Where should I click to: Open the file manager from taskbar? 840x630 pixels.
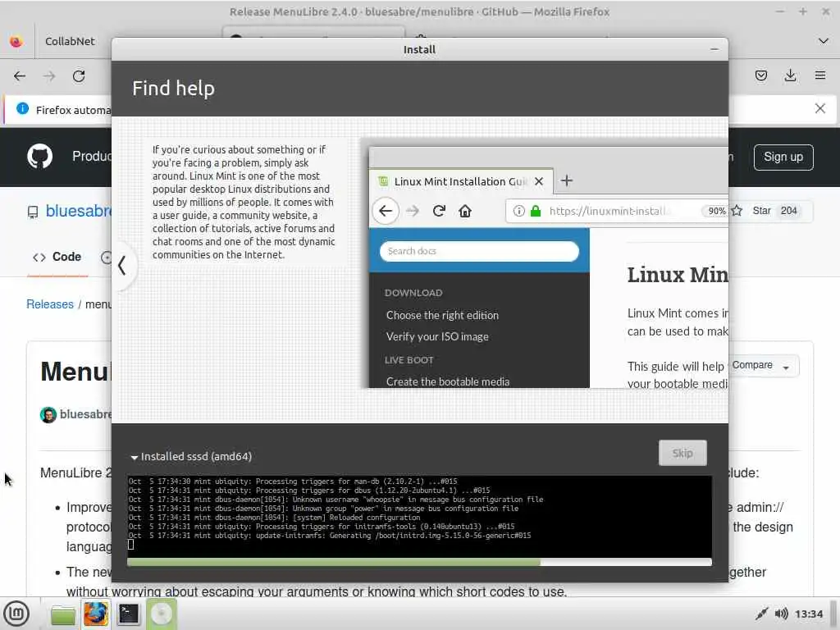(x=63, y=614)
